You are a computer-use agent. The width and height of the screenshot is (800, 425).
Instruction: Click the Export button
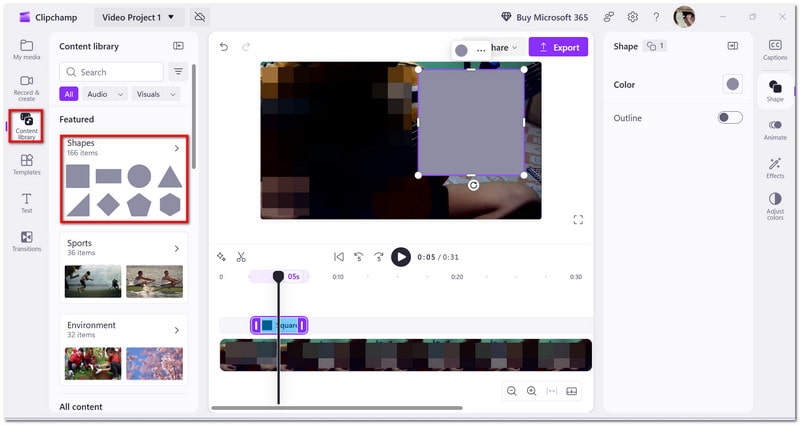tap(558, 47)
